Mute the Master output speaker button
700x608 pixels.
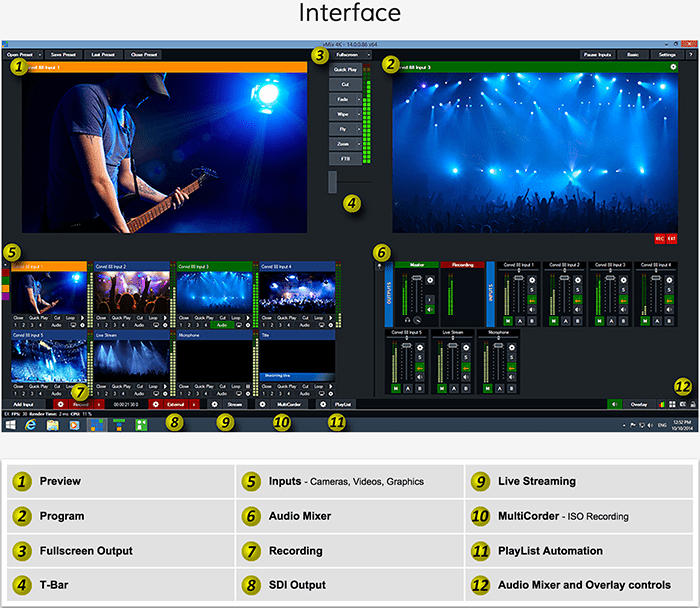coord(430,309)
